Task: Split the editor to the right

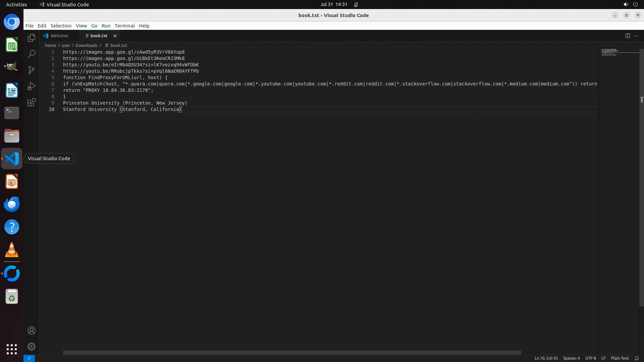Action: click(628, 36)
